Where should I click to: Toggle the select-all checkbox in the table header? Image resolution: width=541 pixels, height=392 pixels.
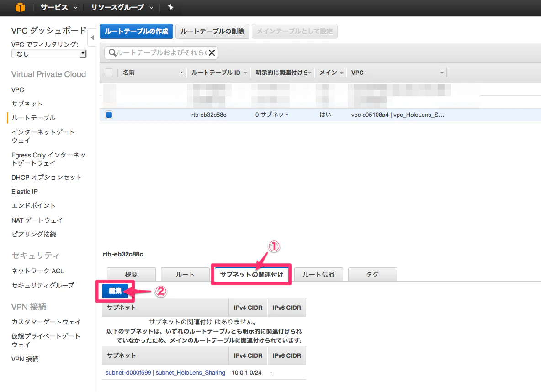point(109,73)
